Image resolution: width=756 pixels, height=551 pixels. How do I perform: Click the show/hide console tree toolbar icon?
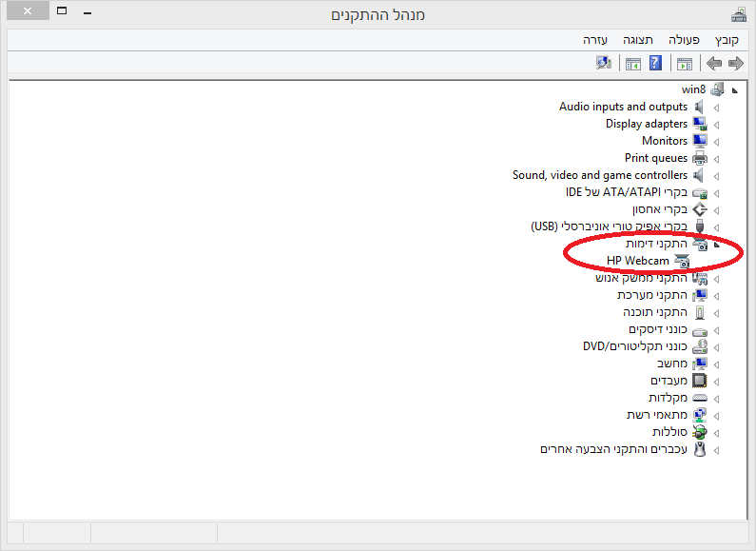[684, 63]
